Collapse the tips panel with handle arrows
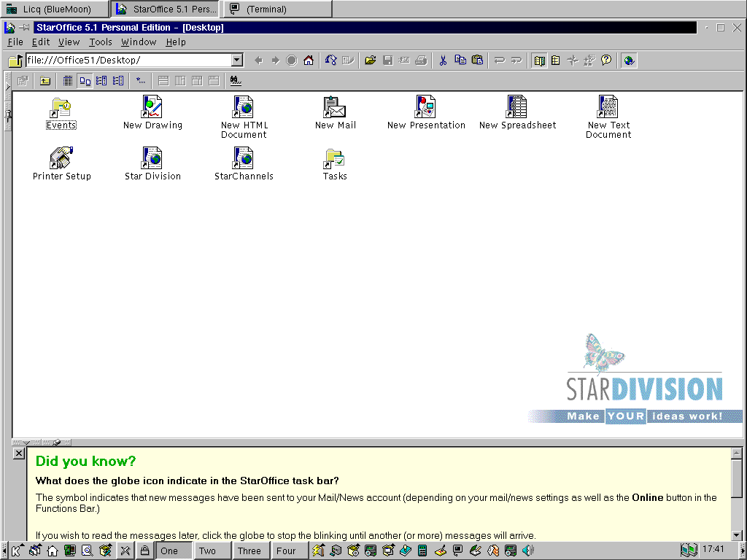Screen dimensions: 747x560 (x=27, y=443)
